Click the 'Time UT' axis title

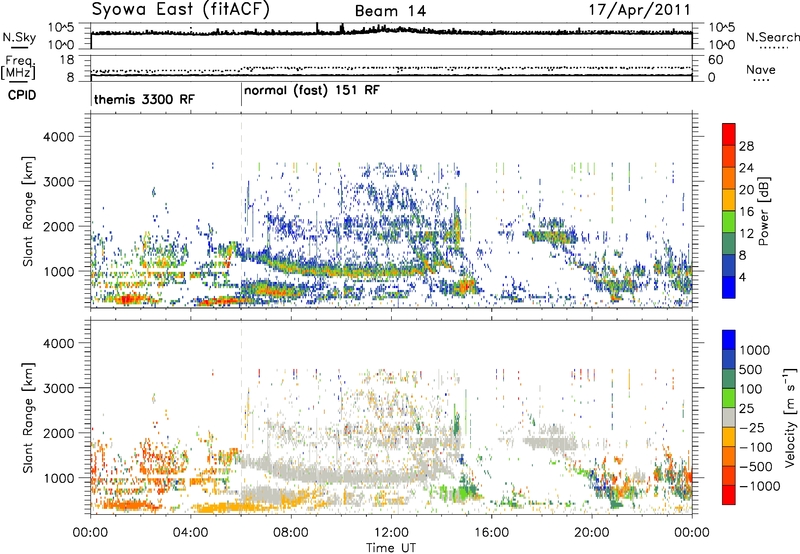[x=391, y=548]
